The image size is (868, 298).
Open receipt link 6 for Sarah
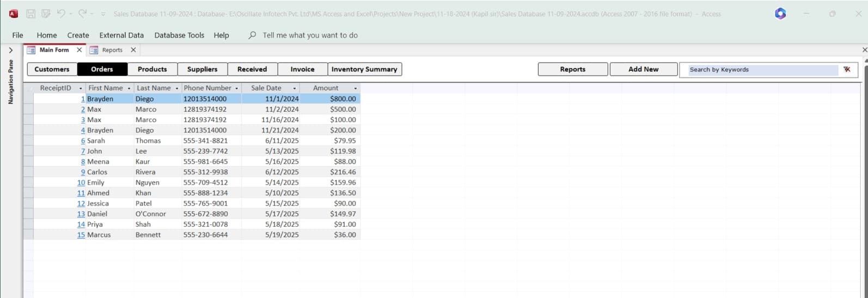click(83, 141)
